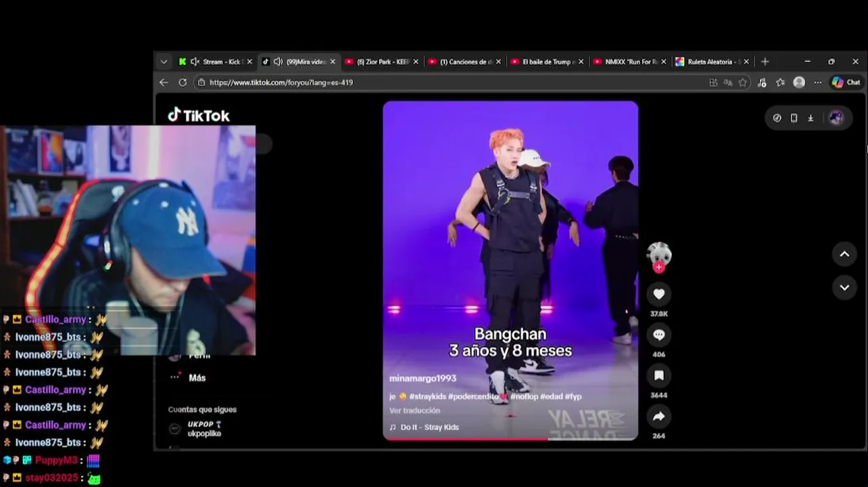Click the #fyp hashtag
This screenshot has width=868, height=487.
point(573,396)
